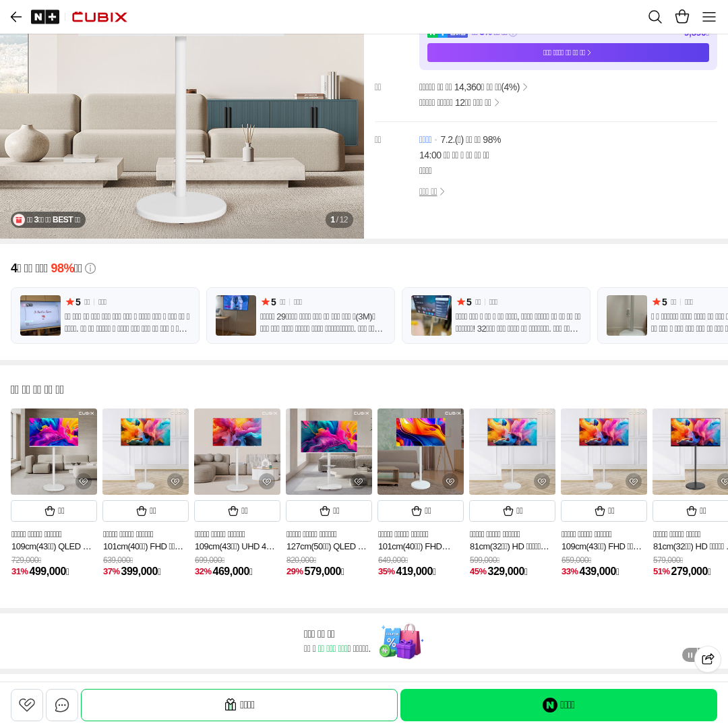Viewport: 728px width, 728px height.
Task: Open first review card with TV screen photo
Action: click(105, 315)
